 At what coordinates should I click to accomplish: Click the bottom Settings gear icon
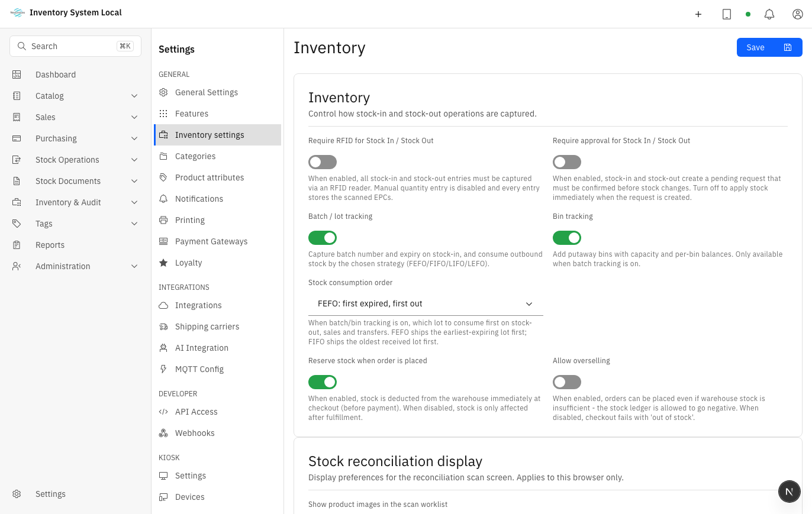(17, 494)
